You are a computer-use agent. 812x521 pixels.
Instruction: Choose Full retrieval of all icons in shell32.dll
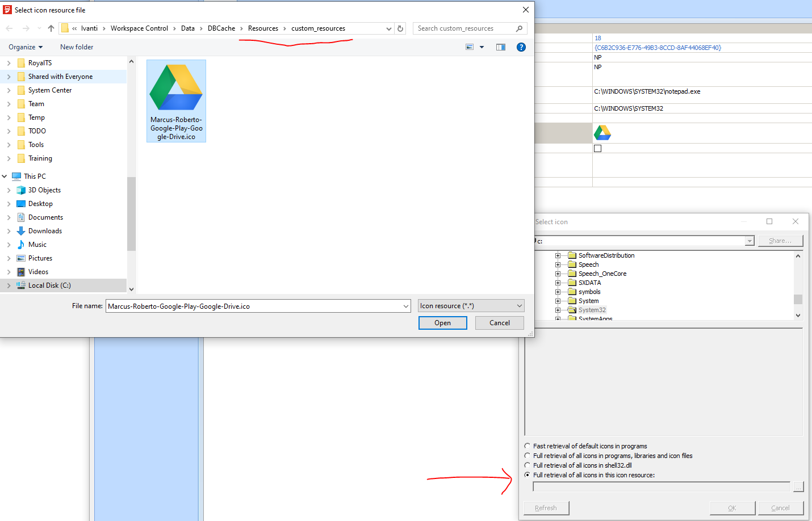click(528, 465)
